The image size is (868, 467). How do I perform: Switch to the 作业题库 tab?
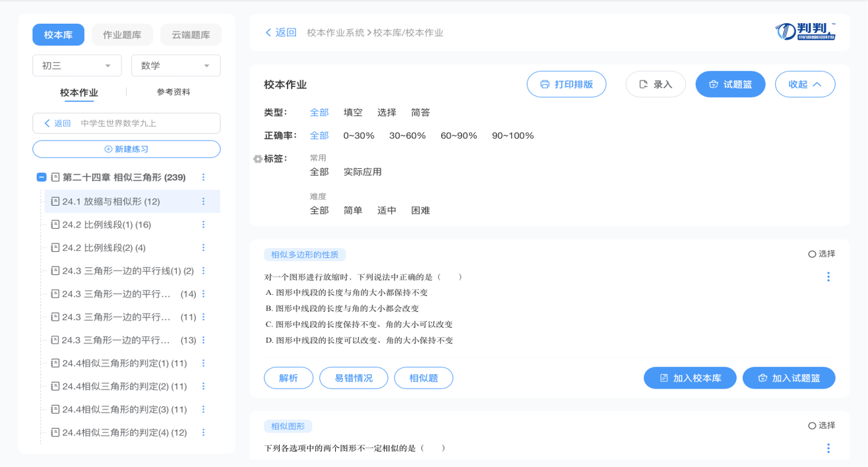coord(122,35)
